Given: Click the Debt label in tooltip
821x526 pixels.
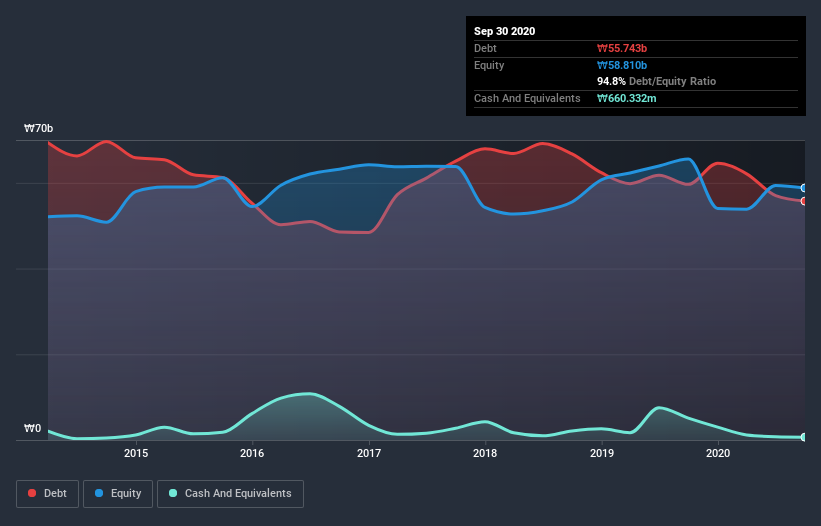Looking at the screenshot, I should pos(485,48).
